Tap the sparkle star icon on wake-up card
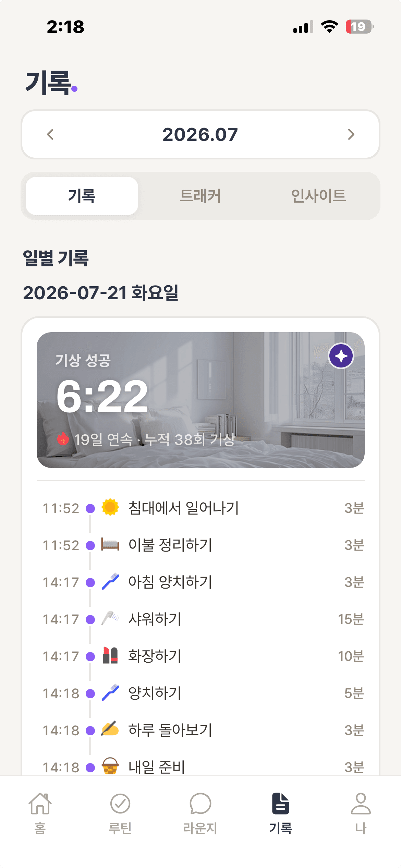This screenshot has height=868, width=401. pos(341,356)
